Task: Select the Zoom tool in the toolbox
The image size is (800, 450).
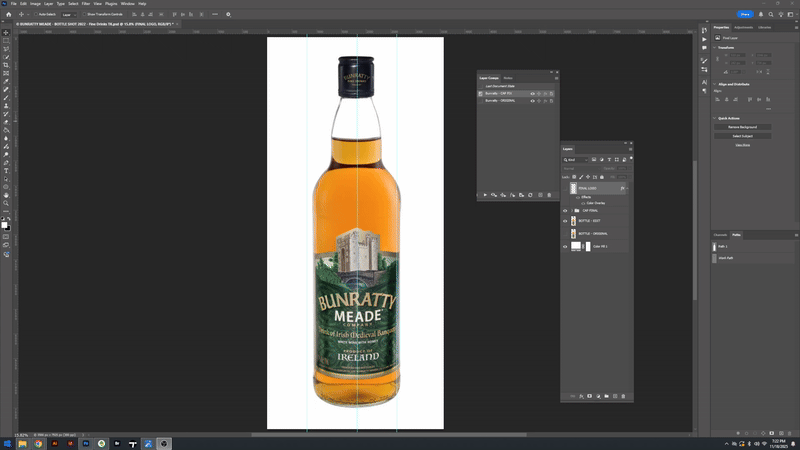Action: coord(6,203)
